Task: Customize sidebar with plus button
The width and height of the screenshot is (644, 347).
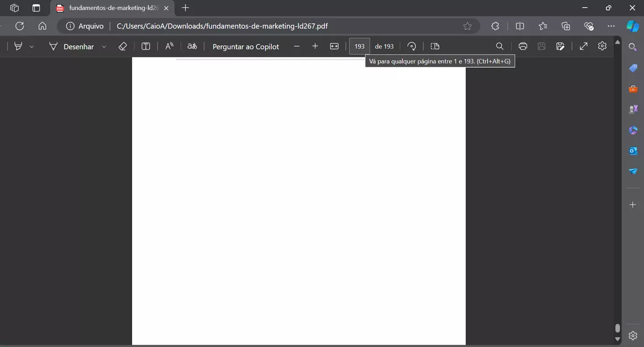Action: coord(633,204)
